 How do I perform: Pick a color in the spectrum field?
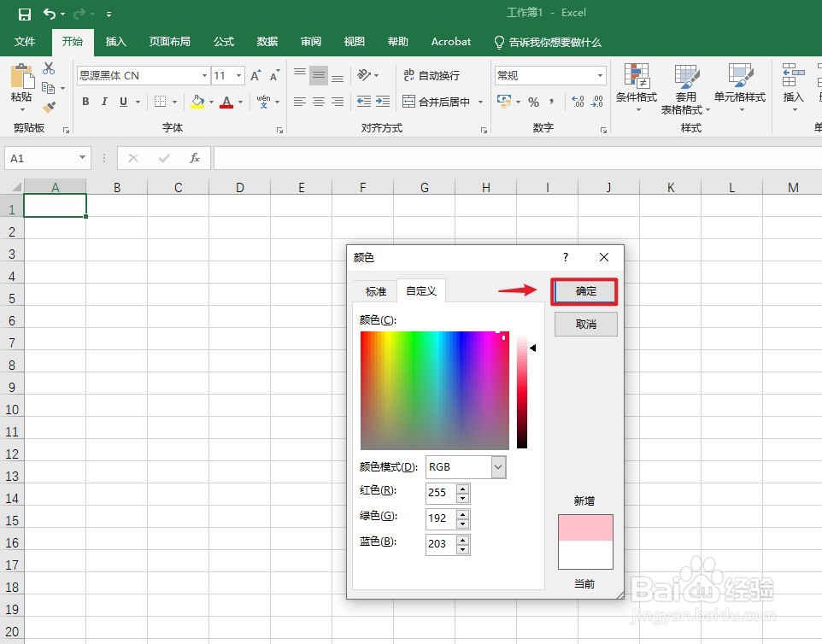pyautogui.click(x=435, y=389)
